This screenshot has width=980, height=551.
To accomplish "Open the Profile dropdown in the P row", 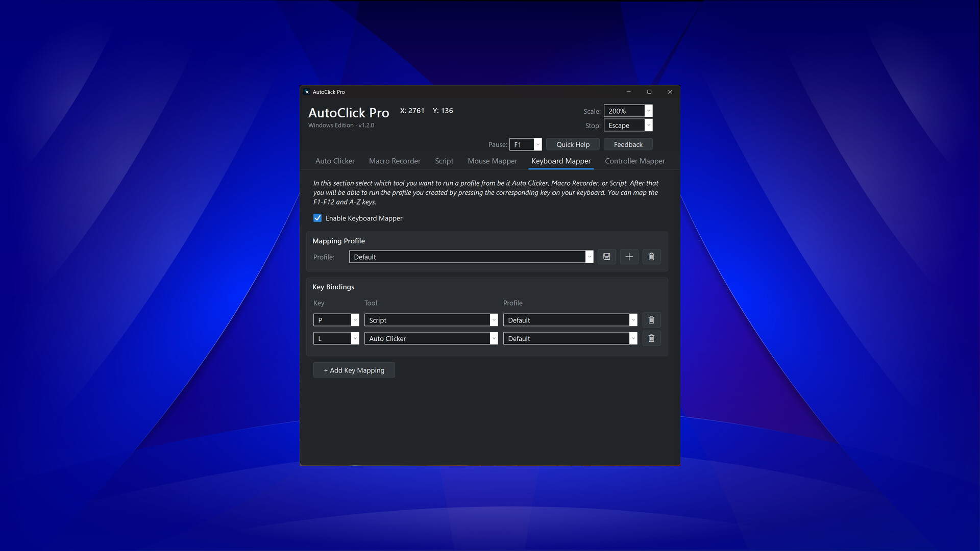I will tap(570, 320).
